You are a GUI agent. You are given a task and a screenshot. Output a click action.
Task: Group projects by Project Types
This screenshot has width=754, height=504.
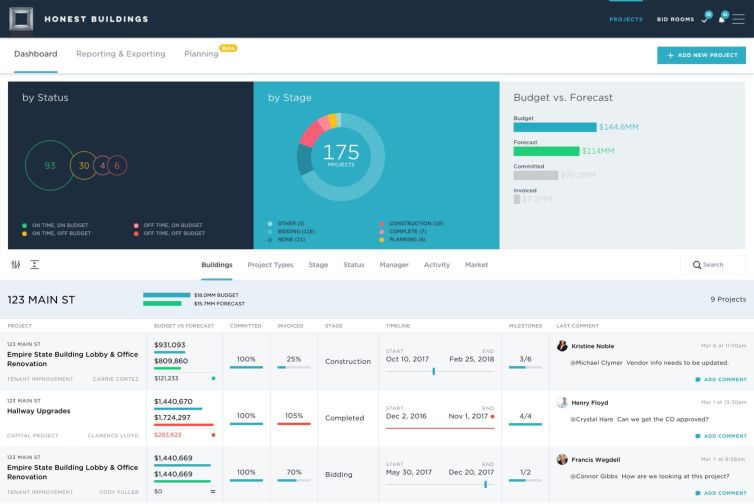click(x=270, y=265)
